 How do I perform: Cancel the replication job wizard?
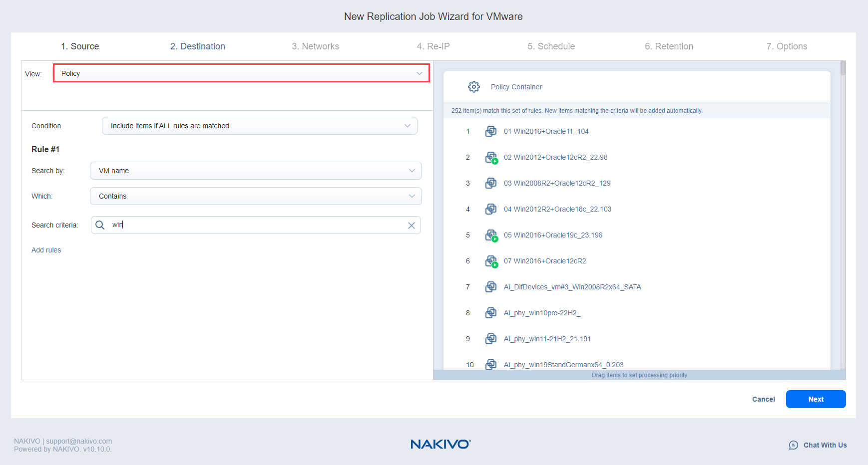coord(763,399)
